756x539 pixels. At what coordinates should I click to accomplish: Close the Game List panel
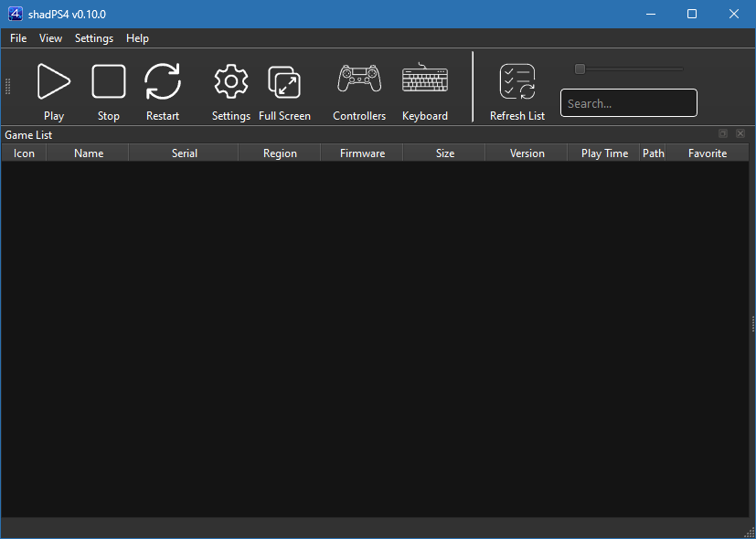(x=740, y=133)
